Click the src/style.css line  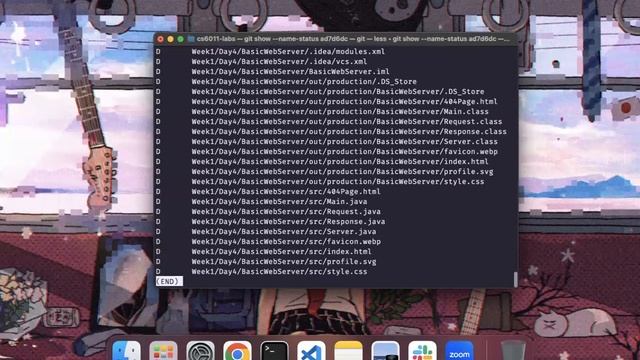point(279,271)
